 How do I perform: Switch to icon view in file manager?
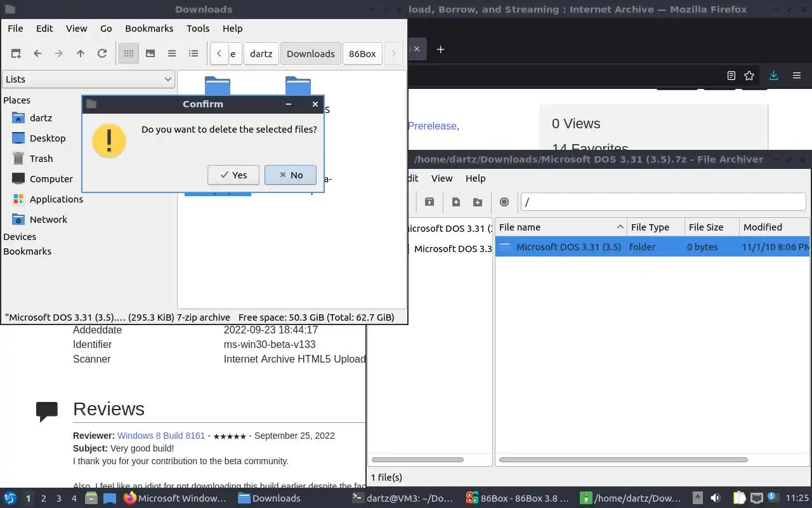pyautogui.click(x=129, y=54)
